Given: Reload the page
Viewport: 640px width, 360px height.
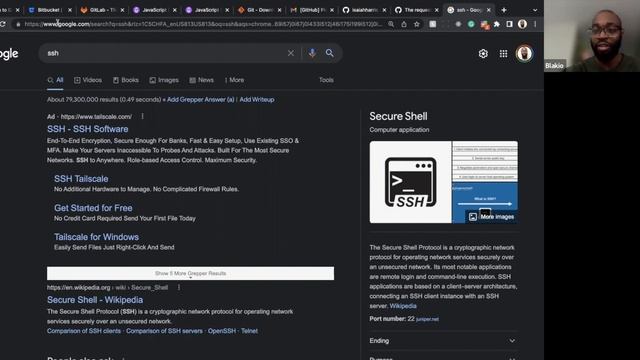Looking at the screenshot, I should 2,24.
